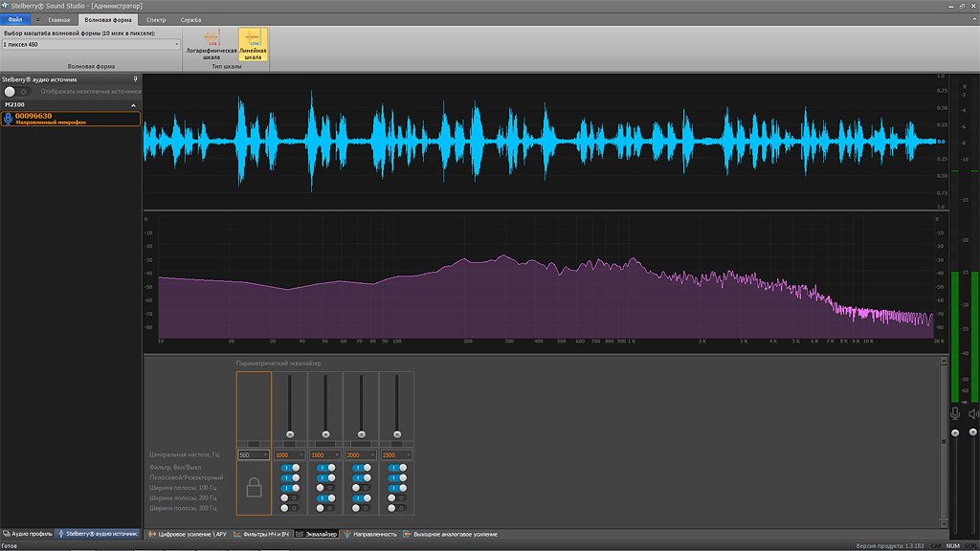Select the Логарифмическая шкала scale icon
Image resolution: width=980 pixels, height=551 pixels.
click(211, 39)
